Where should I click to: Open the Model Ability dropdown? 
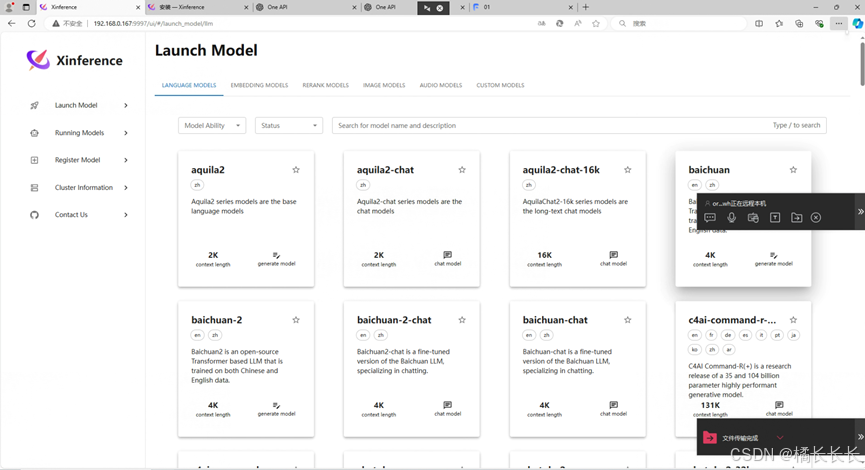point(212,126)
